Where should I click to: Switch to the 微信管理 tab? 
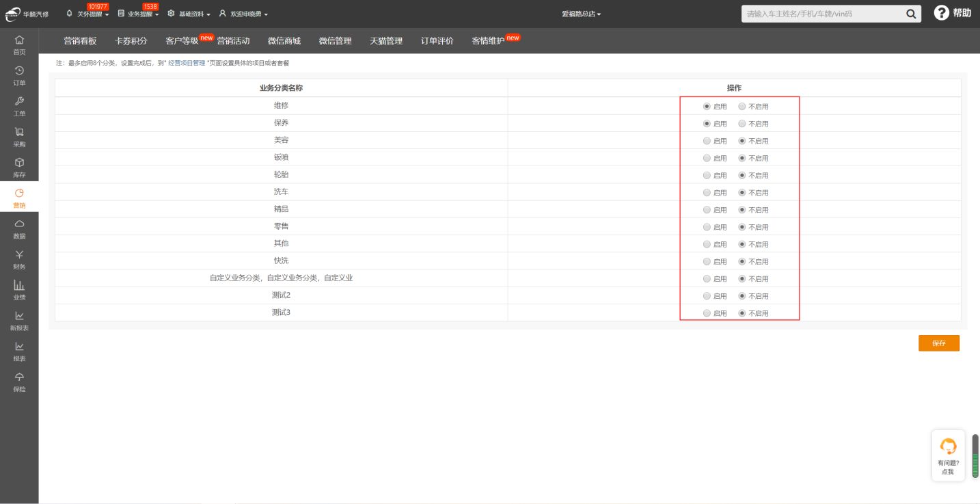[335, 41]
